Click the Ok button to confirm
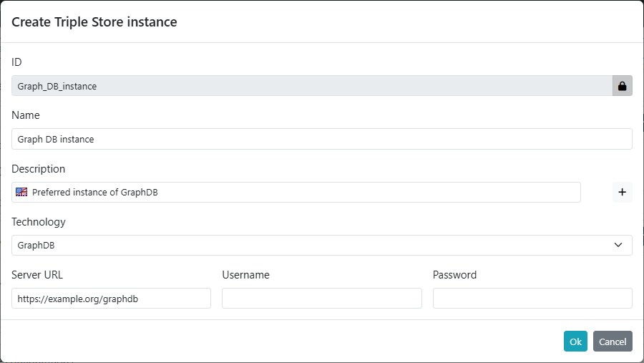The height and width of the screenshot is (363, 644). pos(575,342)
